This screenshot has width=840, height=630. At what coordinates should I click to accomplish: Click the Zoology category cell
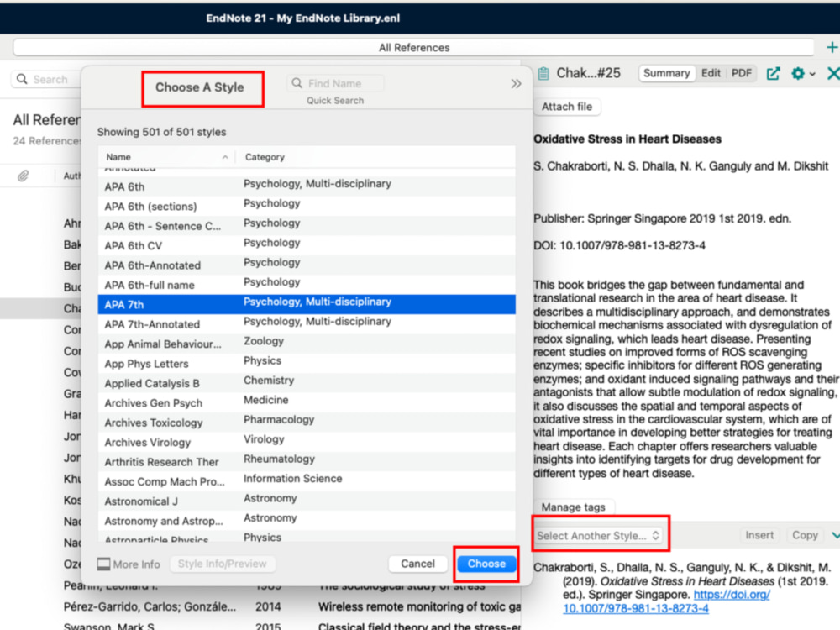[x=264, y=341]
